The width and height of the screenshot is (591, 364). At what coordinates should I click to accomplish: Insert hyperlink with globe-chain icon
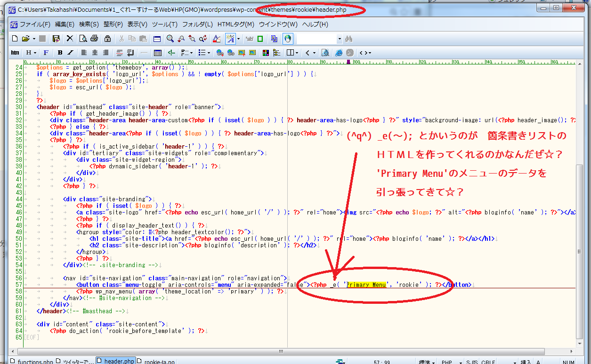click(x=220, y=53)
